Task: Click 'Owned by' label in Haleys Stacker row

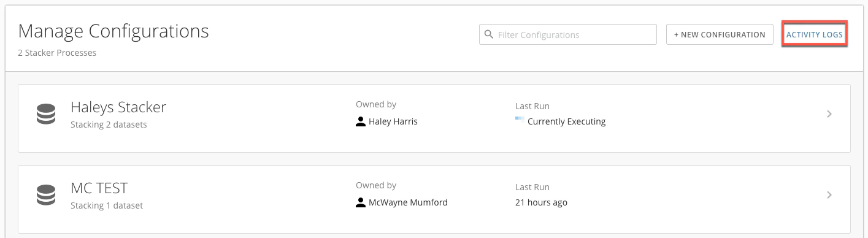Action: point(376,105)
